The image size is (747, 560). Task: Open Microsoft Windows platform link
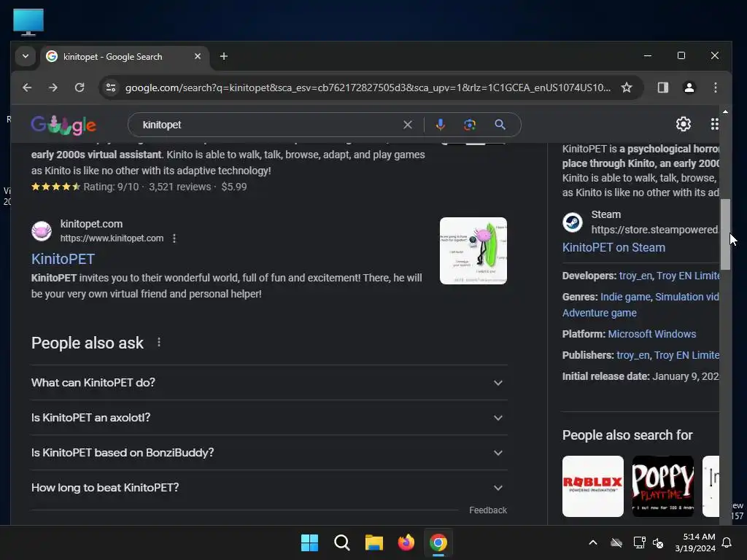pyautogui.click(x=651, y=334)
